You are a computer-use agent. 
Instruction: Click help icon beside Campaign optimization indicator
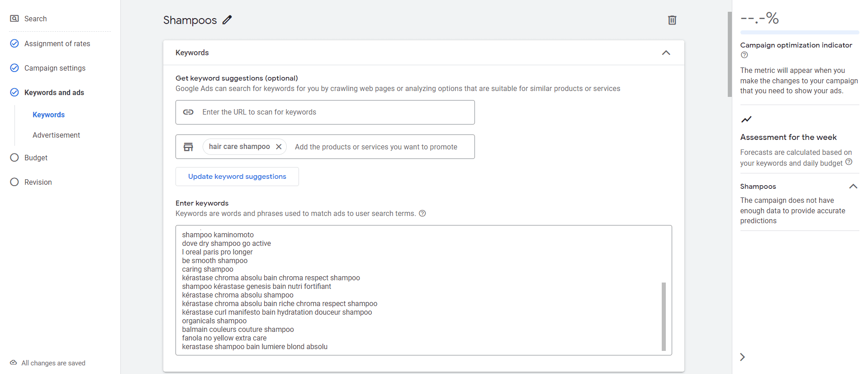click(744, 55)
